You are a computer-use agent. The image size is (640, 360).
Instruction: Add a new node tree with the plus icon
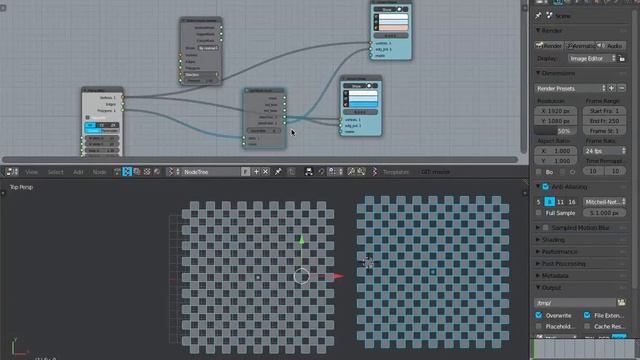(x=256, y=172)
